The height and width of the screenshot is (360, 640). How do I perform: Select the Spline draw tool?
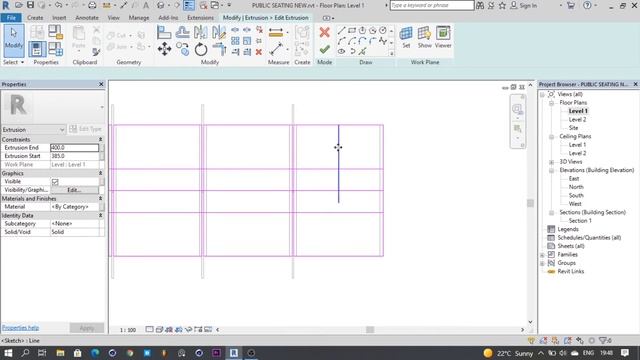(382, 41)
